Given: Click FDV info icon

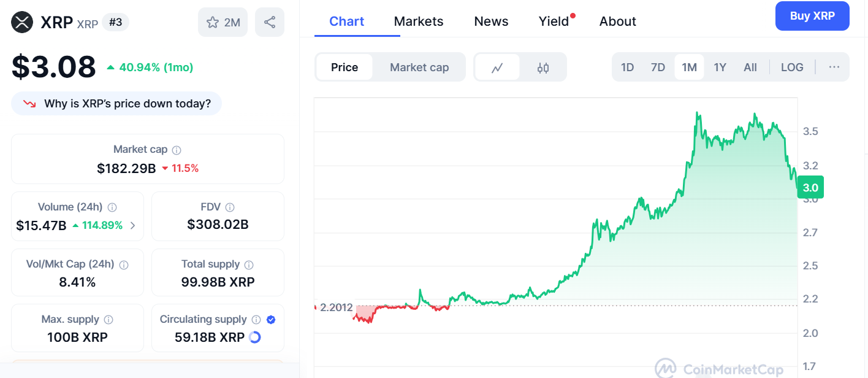Looking at the screenshot, I should [230, 207].
